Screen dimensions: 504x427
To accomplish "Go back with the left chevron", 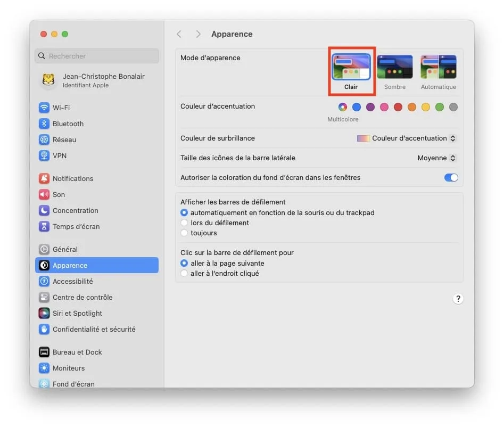I will [179, 34].
